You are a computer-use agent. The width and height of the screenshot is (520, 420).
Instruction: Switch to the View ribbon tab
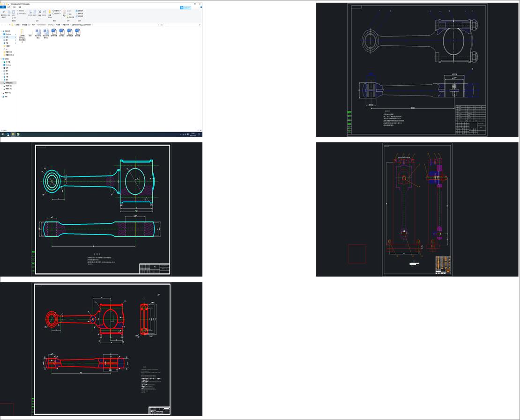point(20,7)
